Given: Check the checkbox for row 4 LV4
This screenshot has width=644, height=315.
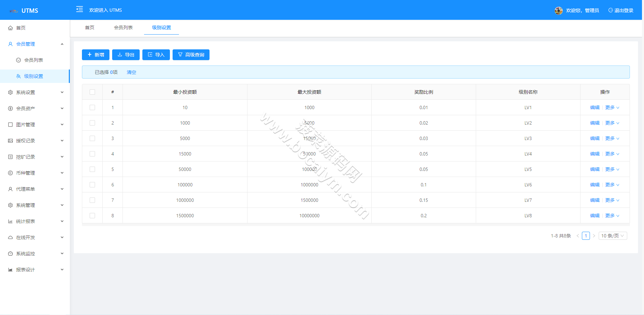Looking at the screenshot, I should [92, 154].
